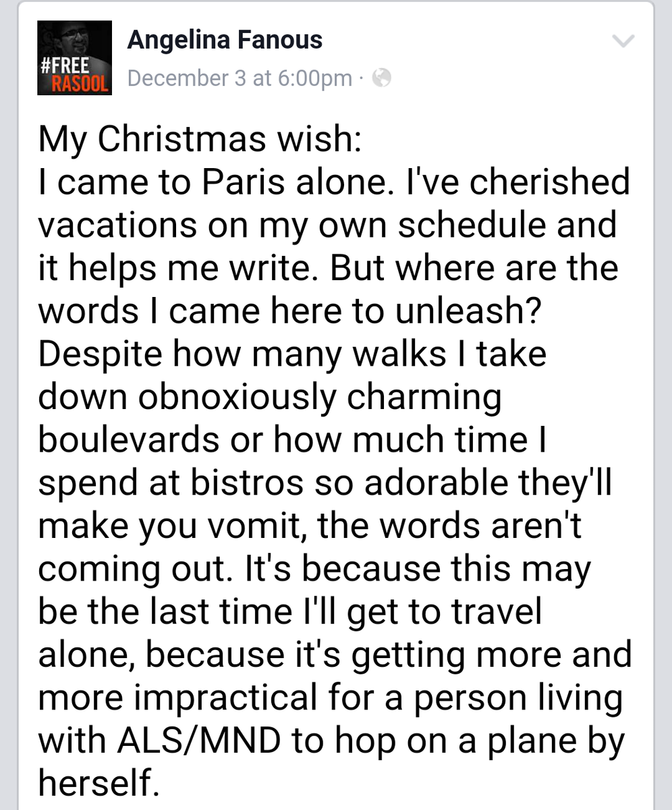
Task: Click the line starting 'I came to Paris alone'
Action: [334, 184]
